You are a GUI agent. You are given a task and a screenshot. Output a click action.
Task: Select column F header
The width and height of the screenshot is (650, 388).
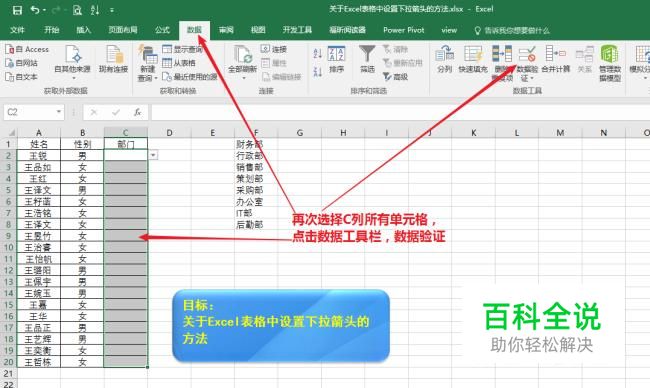pyautogui.click(x=256, y=133)
